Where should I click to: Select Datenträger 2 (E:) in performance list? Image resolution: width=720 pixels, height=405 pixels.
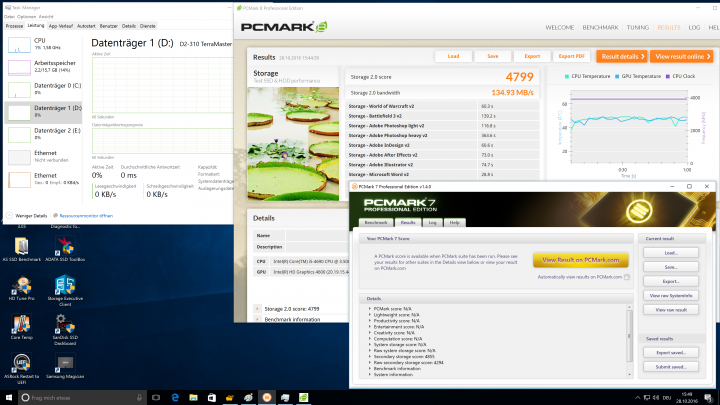43,134
